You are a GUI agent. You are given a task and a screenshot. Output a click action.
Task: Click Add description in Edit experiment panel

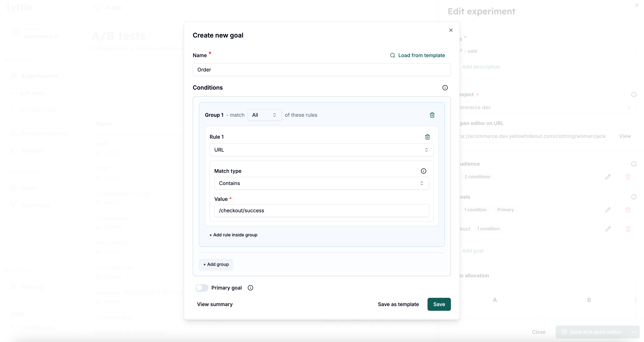coord(481,67)
